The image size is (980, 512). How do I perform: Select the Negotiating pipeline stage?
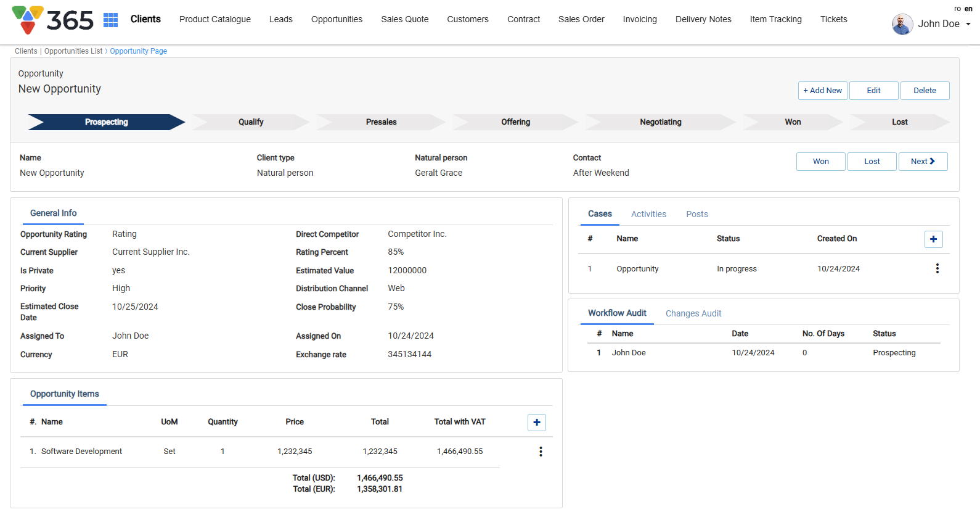pos(660,122)
